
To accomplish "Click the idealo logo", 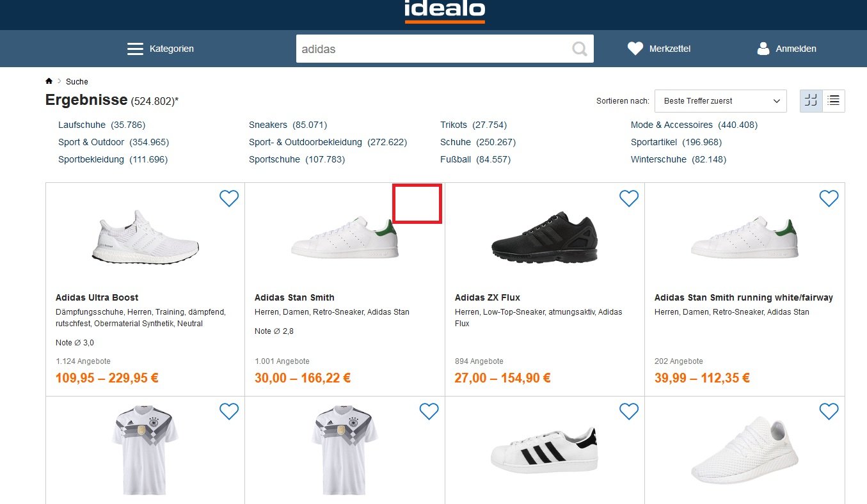I will [445, 11].
